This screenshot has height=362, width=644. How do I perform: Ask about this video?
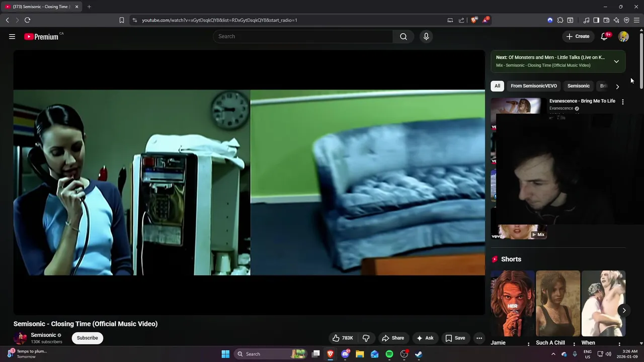[425, 338]
